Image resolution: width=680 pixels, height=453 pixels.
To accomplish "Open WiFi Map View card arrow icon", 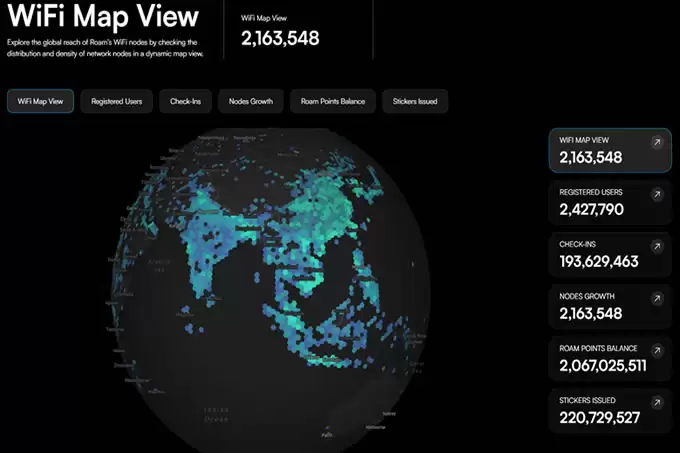I will (x=657, y=142).
